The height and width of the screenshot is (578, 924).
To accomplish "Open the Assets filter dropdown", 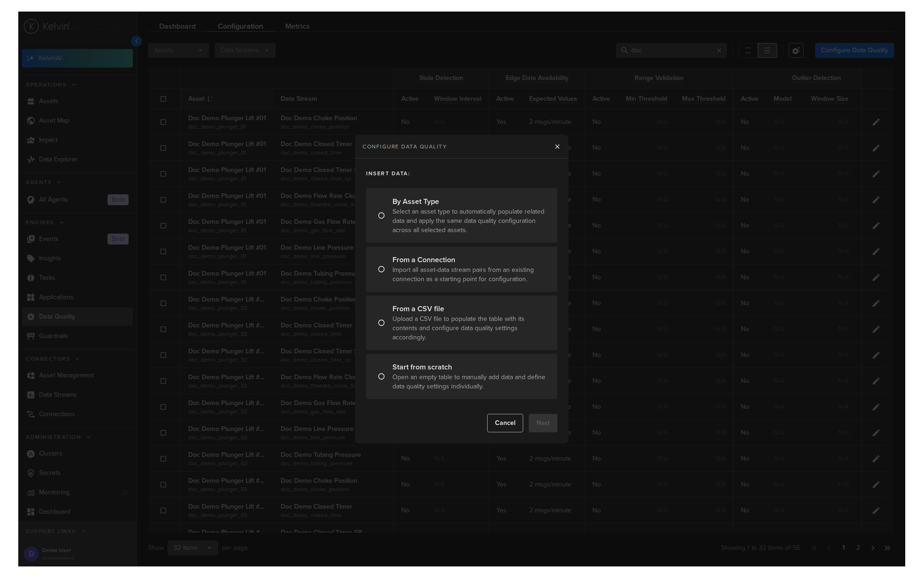I will [x=179, y=50].
